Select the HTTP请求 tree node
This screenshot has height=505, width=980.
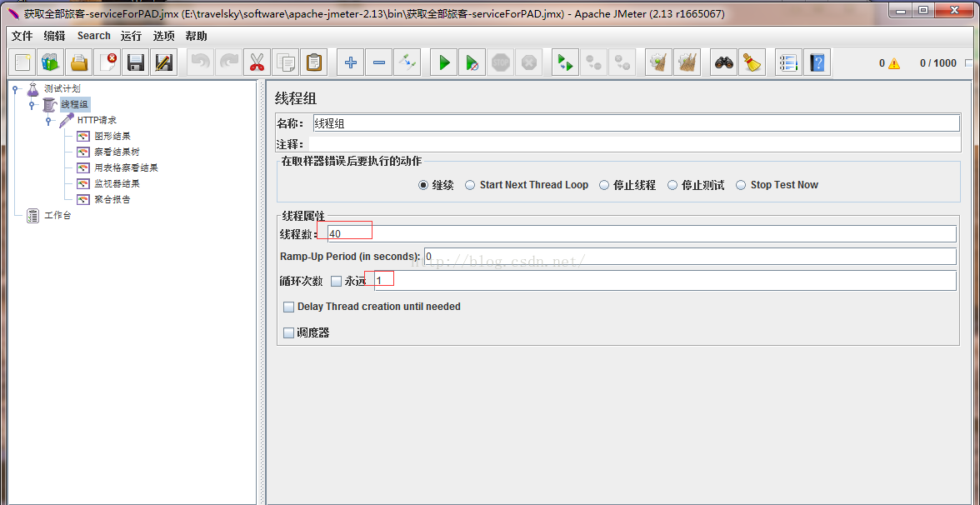[97, 121]
